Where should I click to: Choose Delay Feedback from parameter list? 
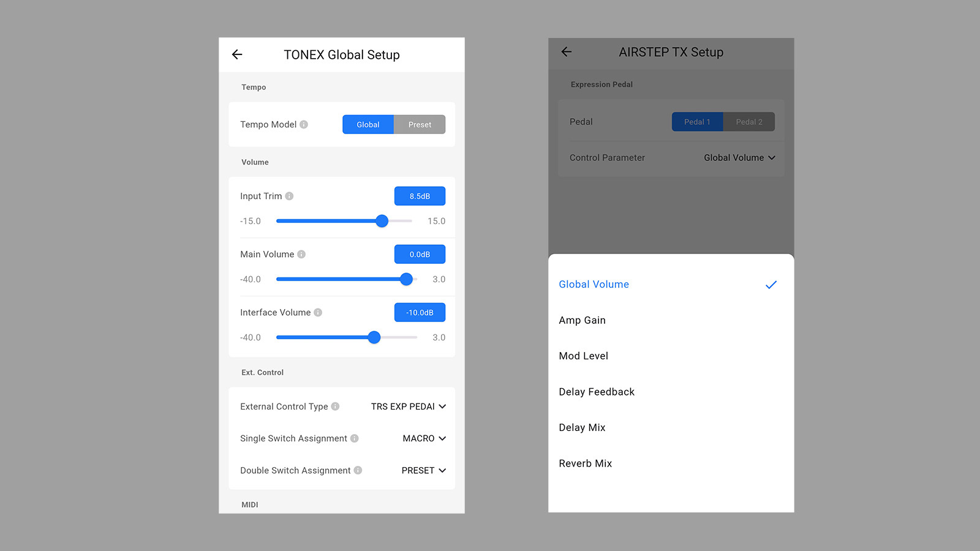pyautogui.click(x=671, y=392)
